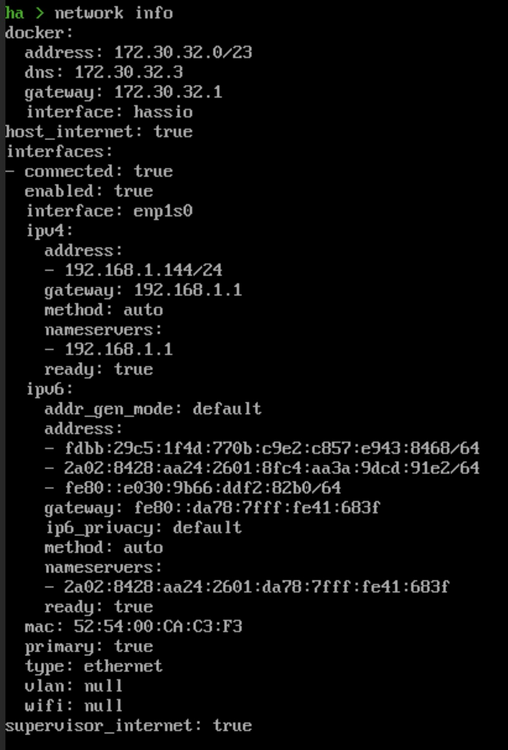
Task: Click the ipv4 method auto value
Action: click(144, 310)
